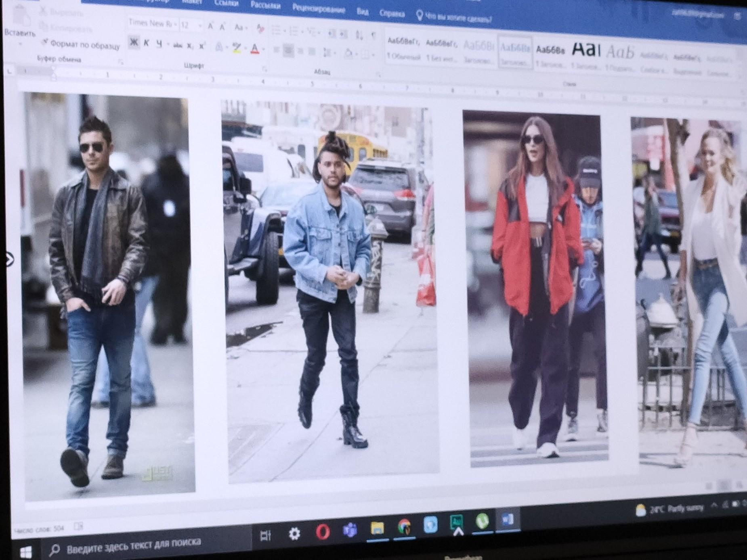Toggle bold (Ж) formatting
The width and height of the screenshot is (747, 560).
(x=134, y=42)
